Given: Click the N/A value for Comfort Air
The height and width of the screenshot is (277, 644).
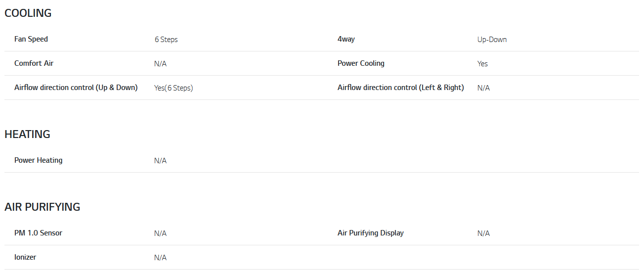Looking at the screenshot, I should click(x=160, y=64).
